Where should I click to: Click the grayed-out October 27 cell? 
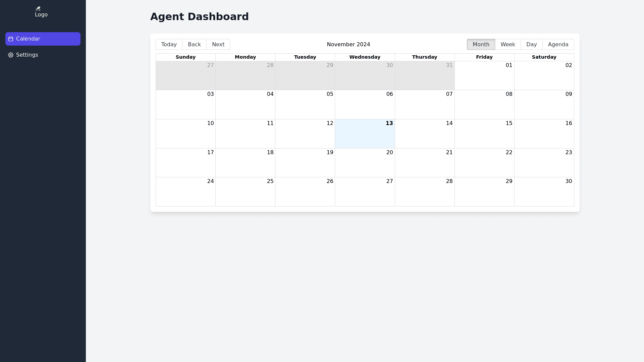click(185, 76)
